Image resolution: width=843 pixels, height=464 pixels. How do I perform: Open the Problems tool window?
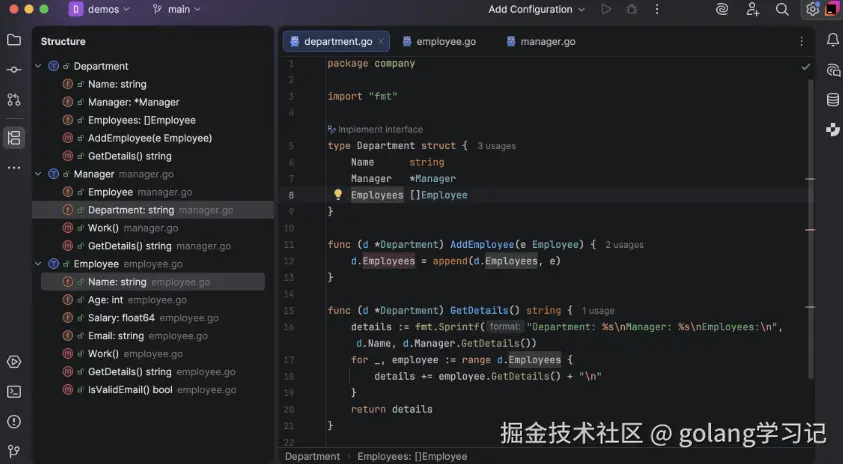click(x=14, y=422)
